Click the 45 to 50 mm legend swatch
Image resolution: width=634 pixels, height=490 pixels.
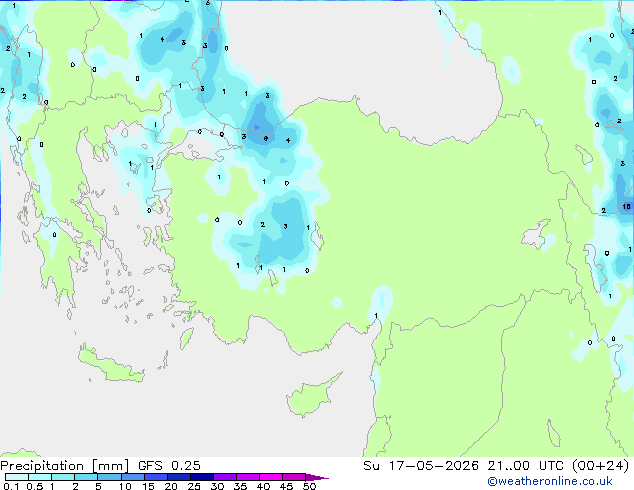294,477
